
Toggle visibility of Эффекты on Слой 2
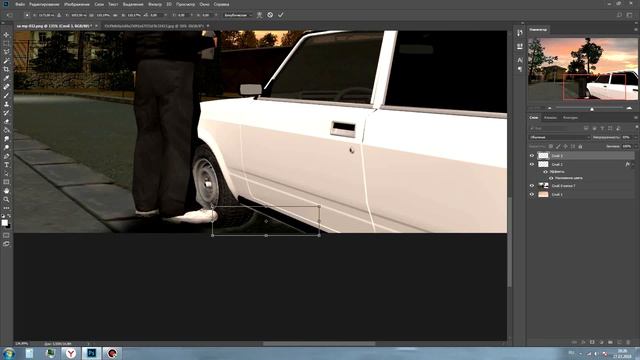pos(545,172)
